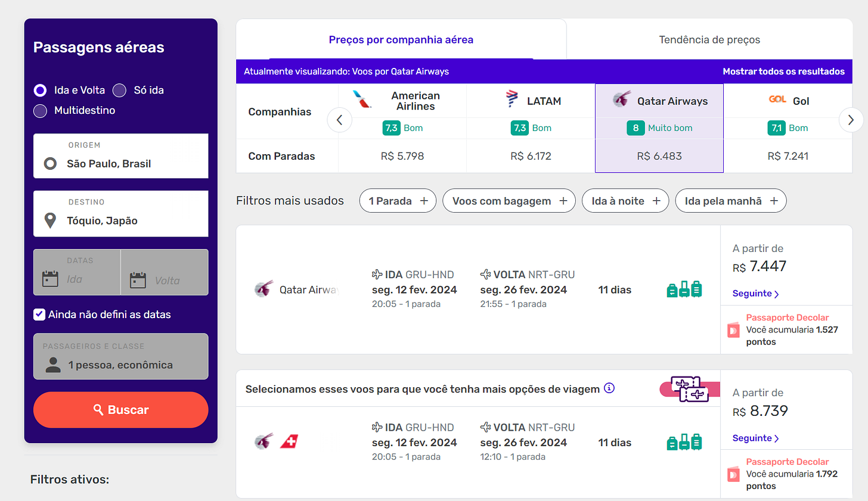Edit the Origem field São Paulo, Brasil
This screenshot has width=868, height=501.
click(x=121, y=156)
